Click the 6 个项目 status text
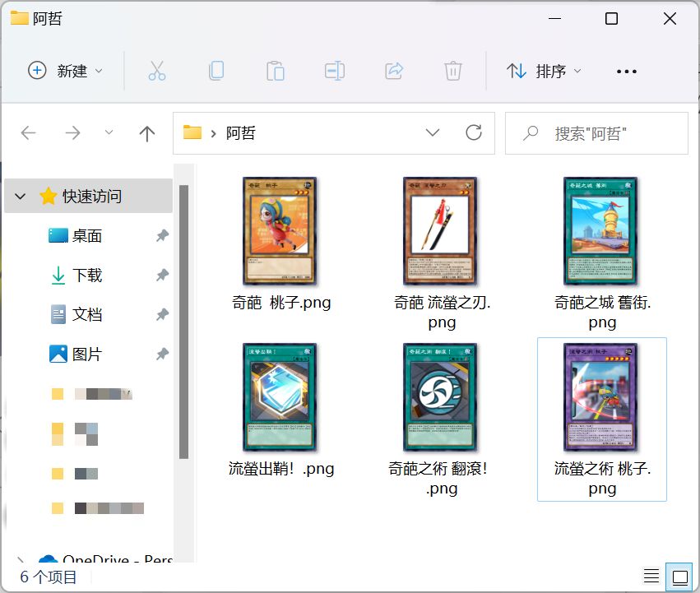The width and height of the screenshot is (700, 593). pyautogui.click(x=49, y=577)
